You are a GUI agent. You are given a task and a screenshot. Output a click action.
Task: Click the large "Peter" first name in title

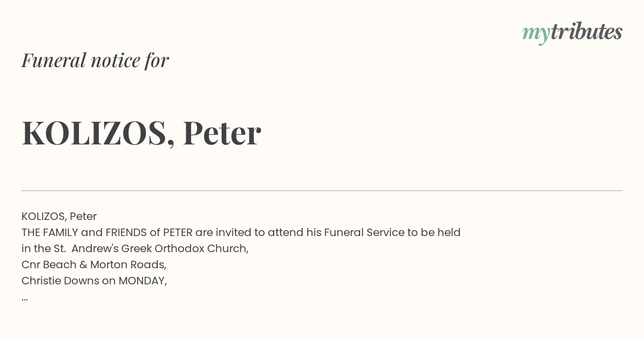(222, 133)
